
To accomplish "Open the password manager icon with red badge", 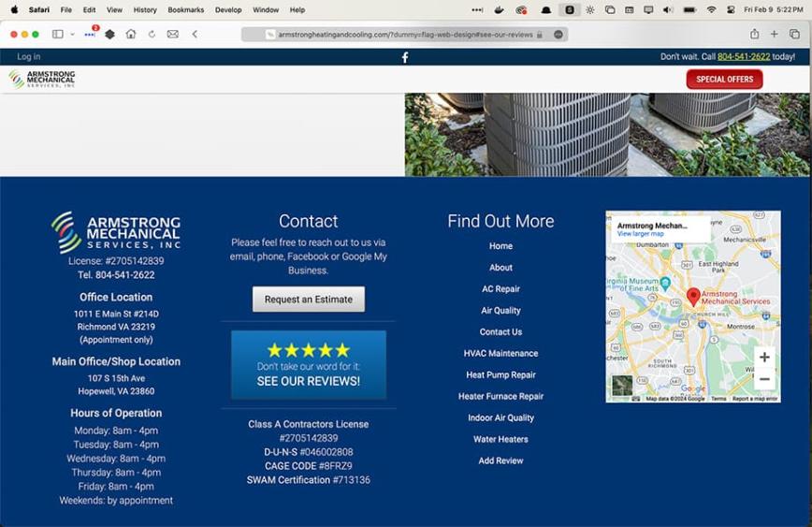I will point(90,34).
